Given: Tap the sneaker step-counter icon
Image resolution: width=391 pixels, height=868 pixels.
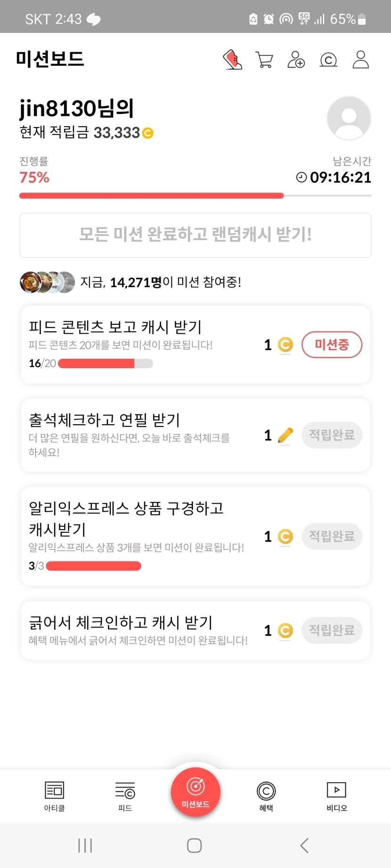Looking at the screenshot, I should coord(232,60).
